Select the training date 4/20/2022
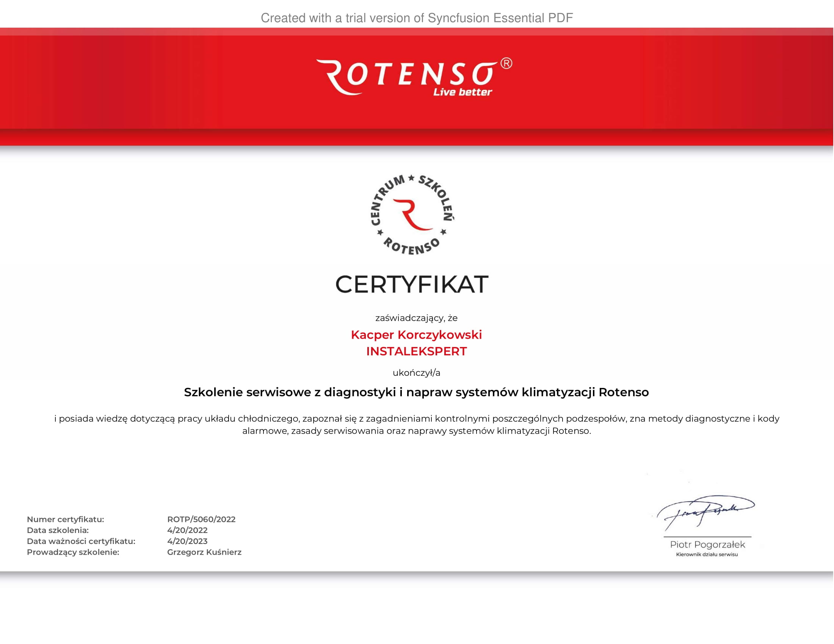Image resolution: width=834 pixels, height=644 pixels. (x=187, y=530)
